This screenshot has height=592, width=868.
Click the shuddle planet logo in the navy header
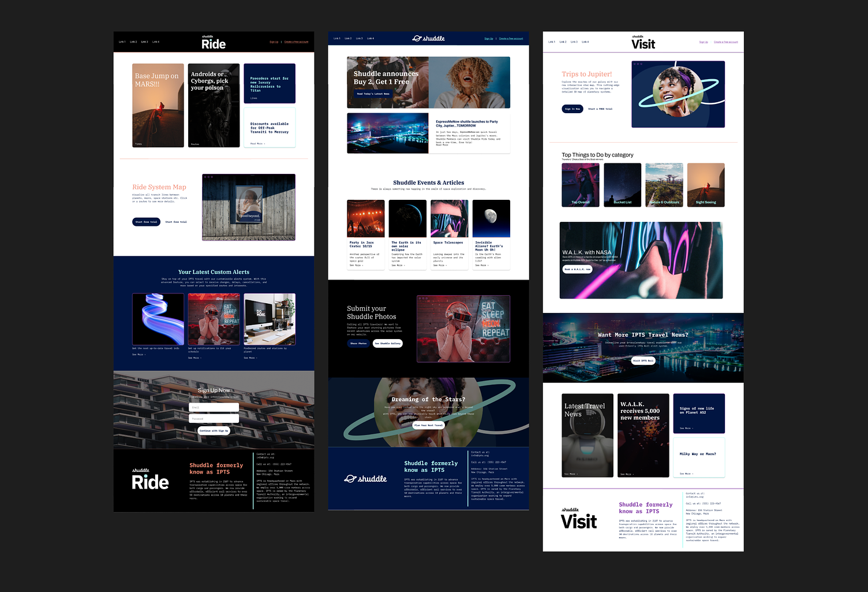429,39
